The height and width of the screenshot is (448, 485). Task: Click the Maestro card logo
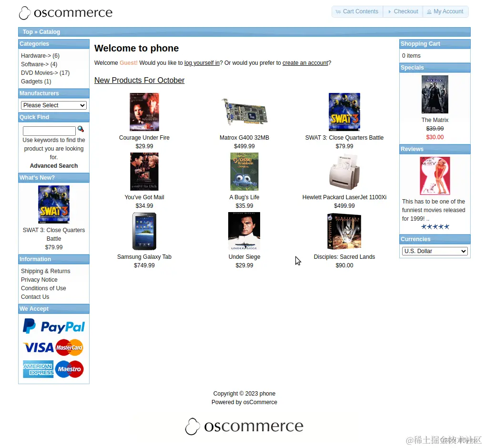click(x=70, y=369)
